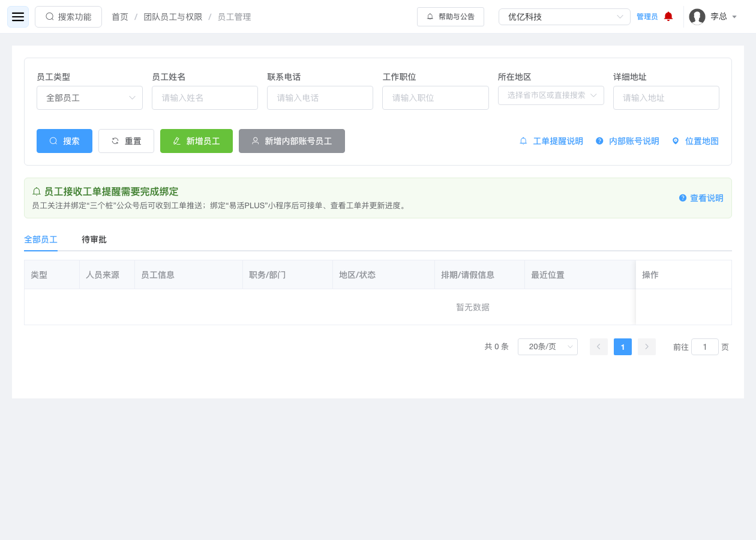Toggle the hamburger sidebar menu
This screenshot has width=756, height=540.
(x=18, y=17)
